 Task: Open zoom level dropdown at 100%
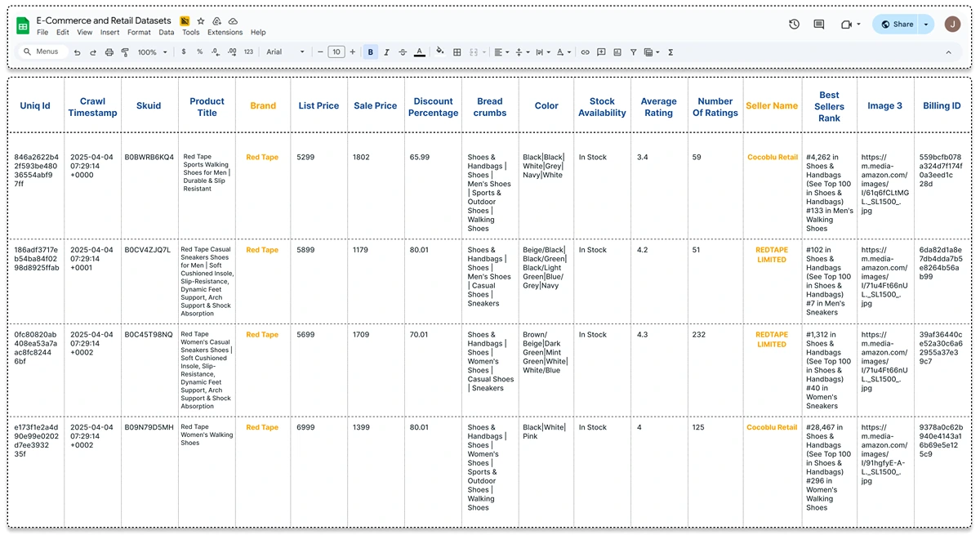click(153, 52)
